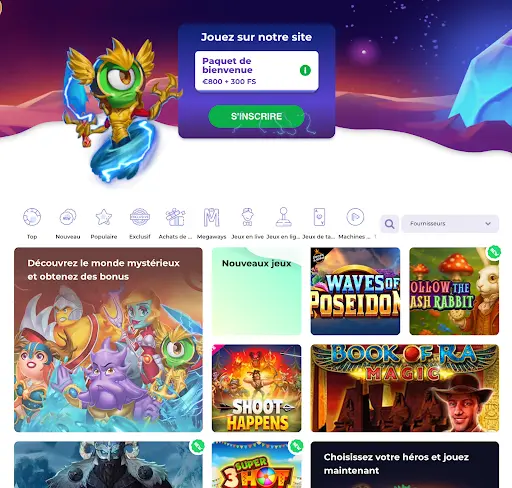This screenshot has width=512, height=488.
Task: Open the Nouveaux jeux tile
Action: coord(257,291)
